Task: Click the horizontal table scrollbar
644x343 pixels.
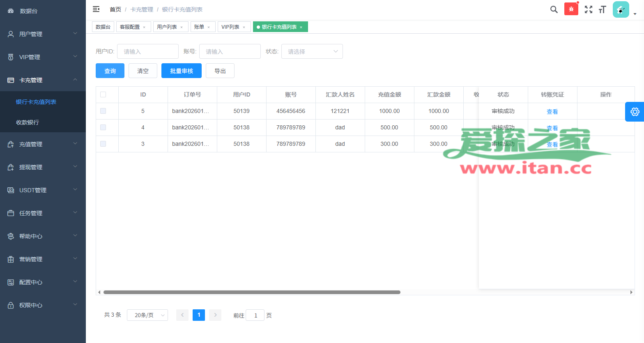Action: click(251, 292)
